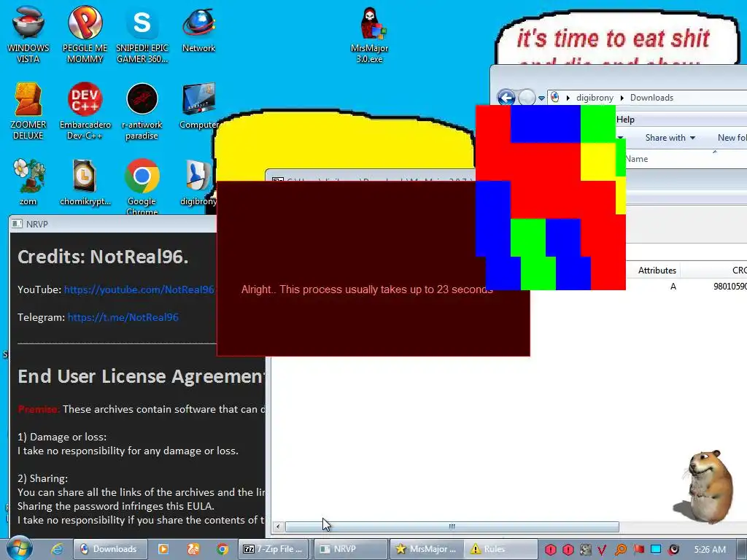Launch Google Chrome from the desktop
Screen dimensions: 747x560
pos(142,187)
